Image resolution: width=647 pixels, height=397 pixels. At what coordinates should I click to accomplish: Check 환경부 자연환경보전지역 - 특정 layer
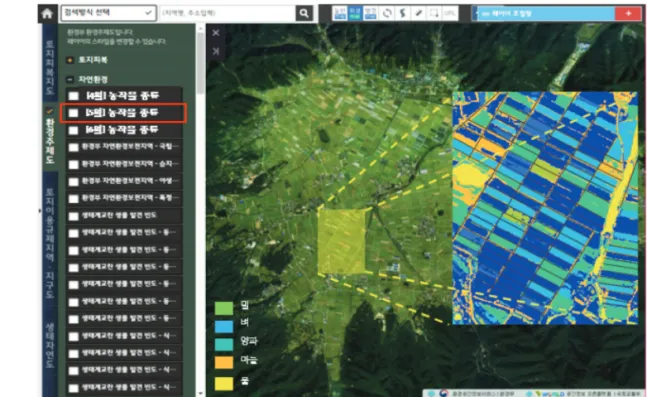pyautogui.click(x=74, y=199)
